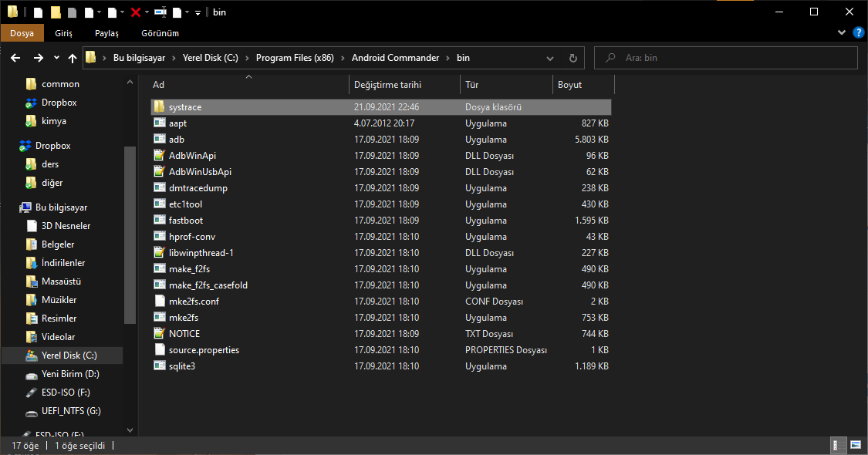
Task: Select the source.properties file name
Action: tap(204, 350)
